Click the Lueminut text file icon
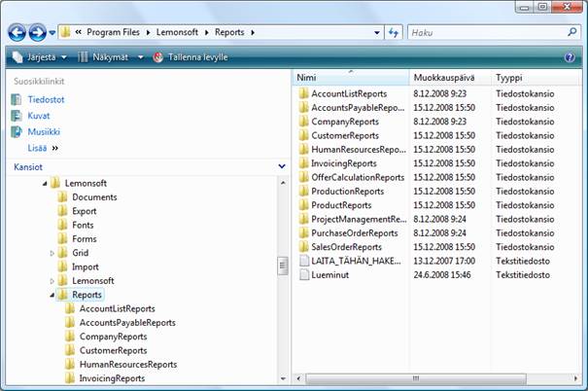This screenshot has height=391, width=588. coord(304,274)
